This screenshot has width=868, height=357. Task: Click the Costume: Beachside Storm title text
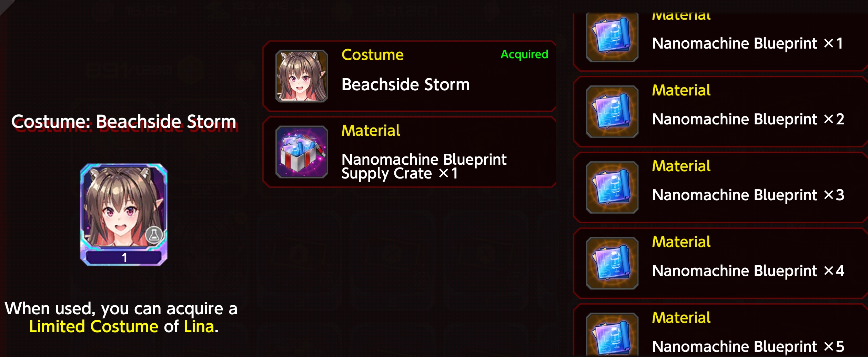point(124,122)
